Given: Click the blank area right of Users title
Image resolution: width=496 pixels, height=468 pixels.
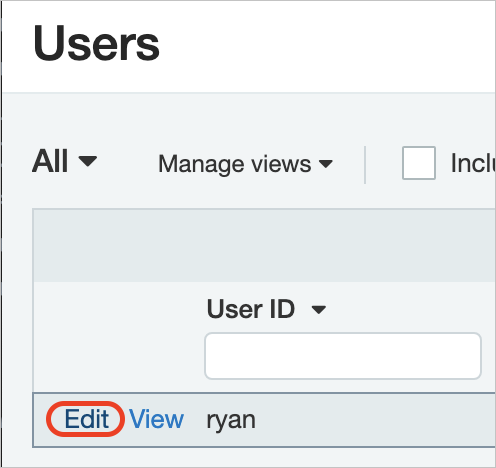Looking at the screenshot, I should click(327, 43).
